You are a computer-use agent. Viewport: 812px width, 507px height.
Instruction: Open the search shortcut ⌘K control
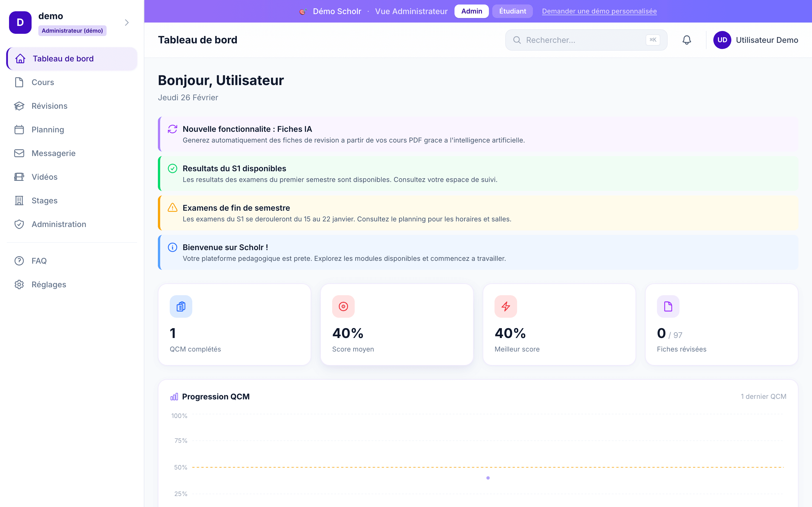coord(653,39)
